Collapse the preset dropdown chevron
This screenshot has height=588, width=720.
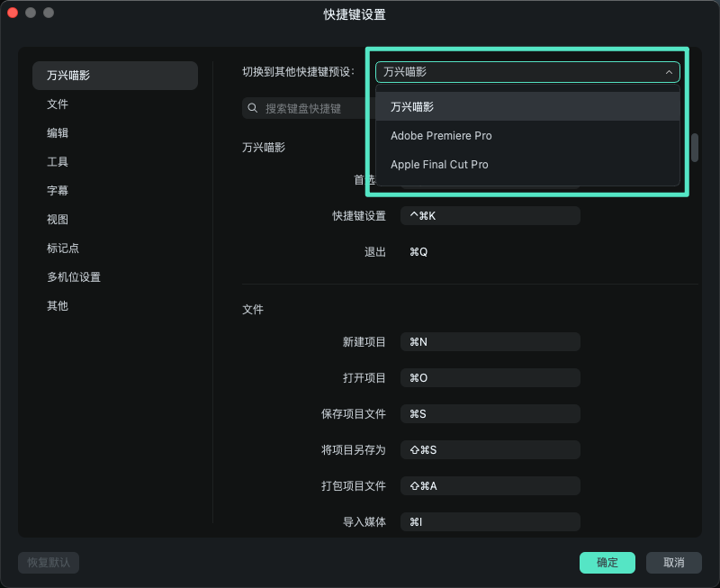coord(669,71)
